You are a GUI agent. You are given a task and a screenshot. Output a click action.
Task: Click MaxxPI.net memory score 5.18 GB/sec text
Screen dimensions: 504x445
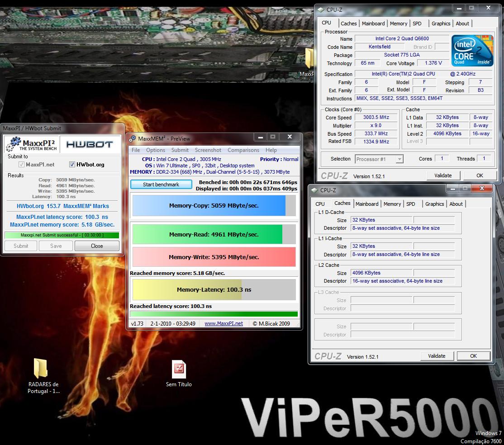62,225
